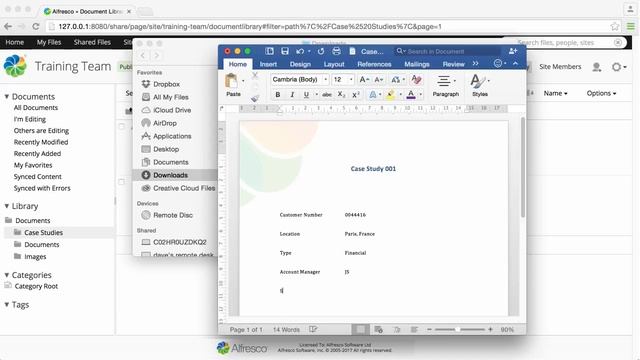Click the Undo arrow in Word
Screen dimensions: 640x360
click(300, 51)
